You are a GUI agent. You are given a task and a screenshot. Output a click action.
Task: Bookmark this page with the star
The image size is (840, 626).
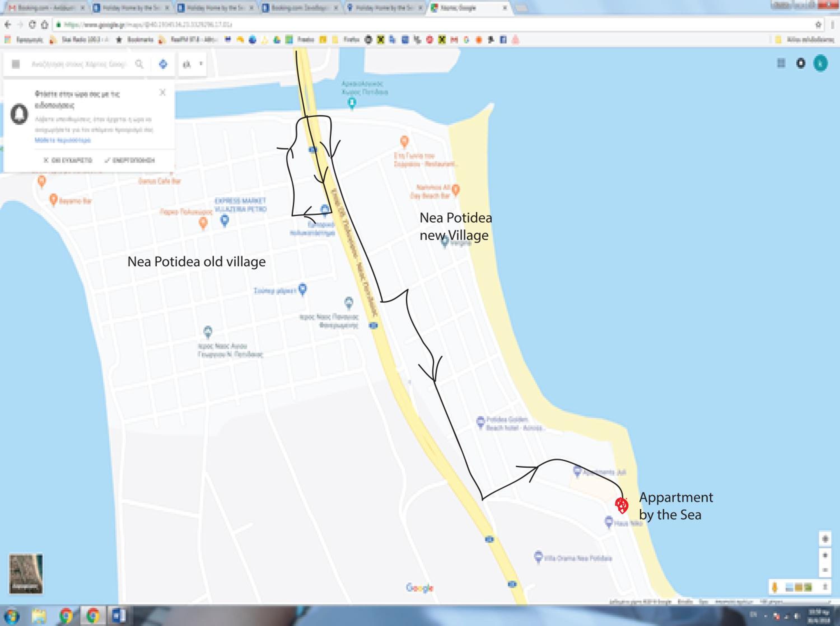[x=819, y=25]
